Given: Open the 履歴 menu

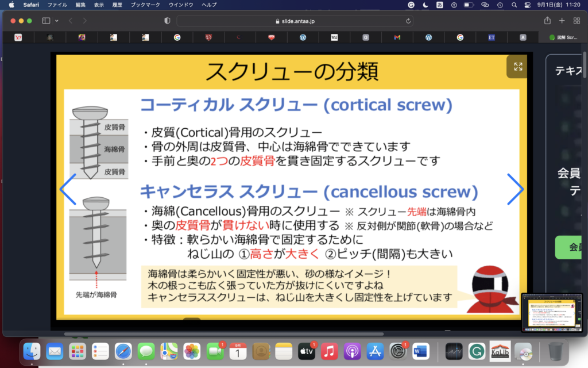Looking at the screenshot, I should 117,5.
